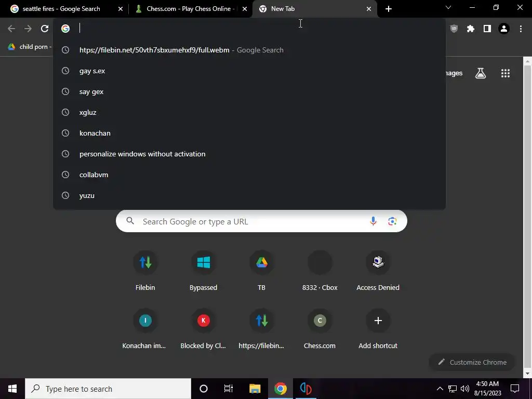Open the https://filebin... shortcut

coord(262,329)
